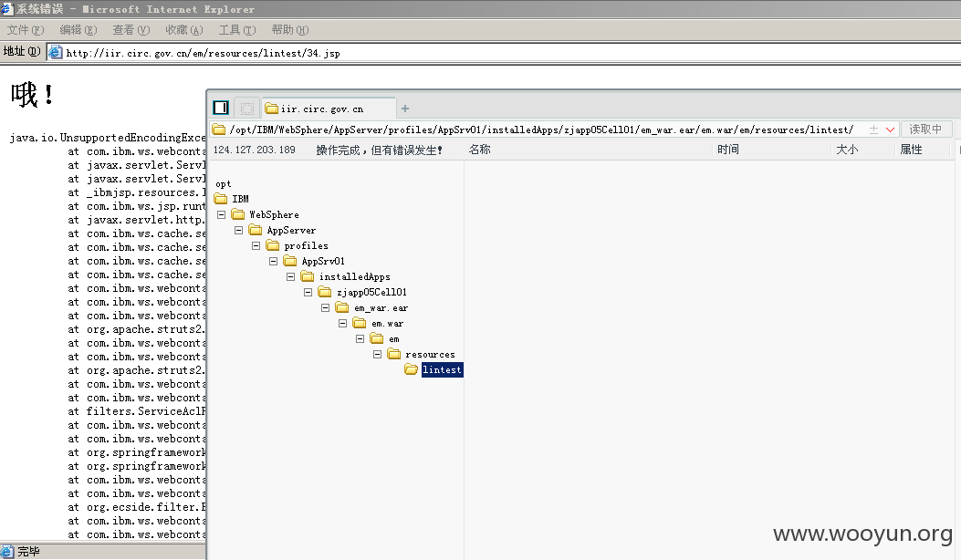The height and width of the screenshot is (560, 961).
Task: Collapse the installedApps tree node
Action: 290,277
